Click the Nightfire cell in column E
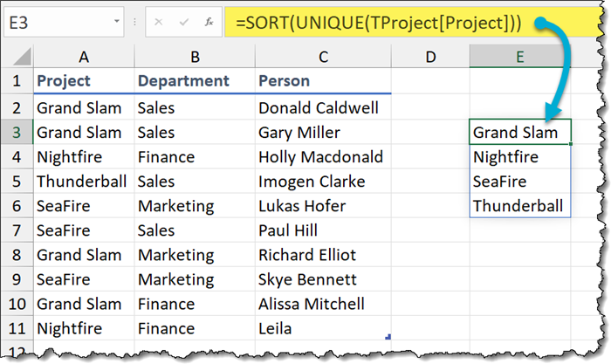 coord(520,157)
